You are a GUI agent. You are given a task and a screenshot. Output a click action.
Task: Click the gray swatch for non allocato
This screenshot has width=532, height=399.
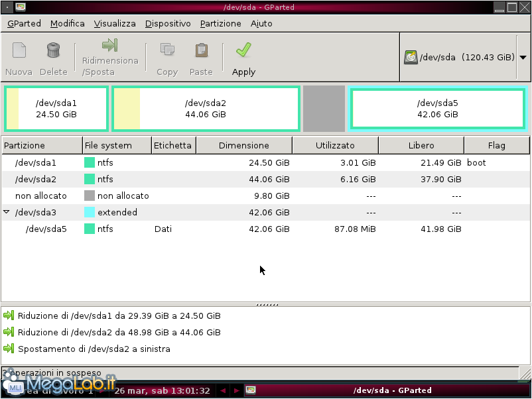(x=90, y=196)
